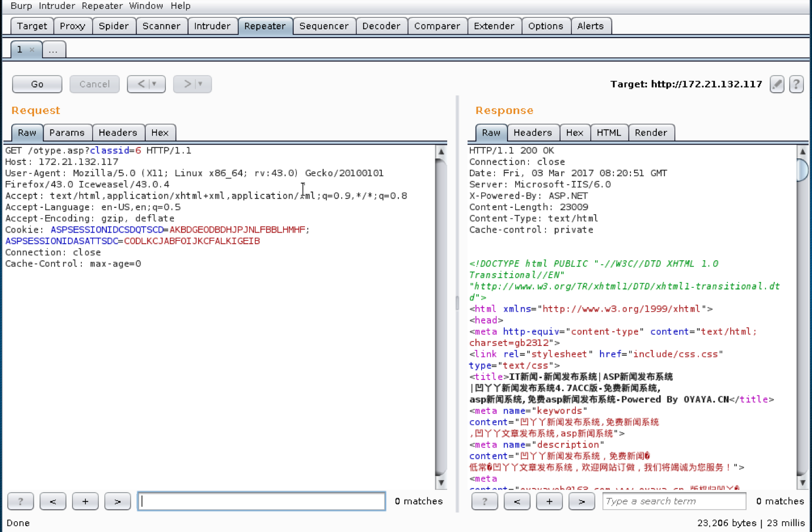Go to previous match in request search

(53, 501)
